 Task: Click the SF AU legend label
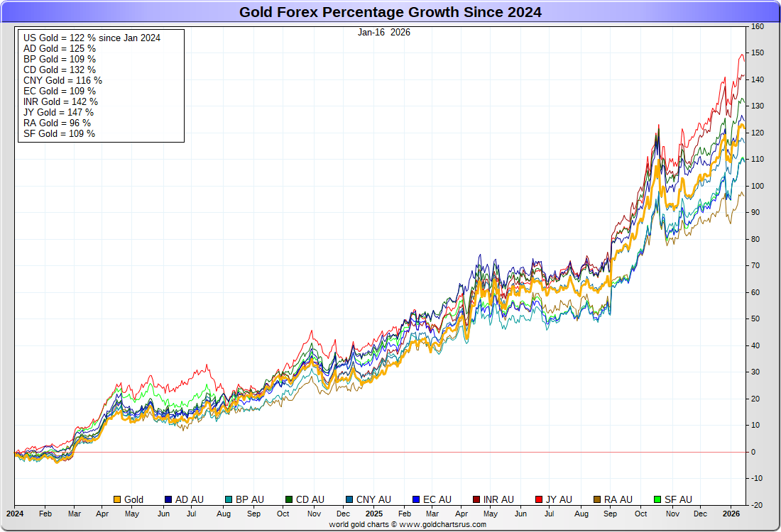pyautogui.click(x=678, y=499)
